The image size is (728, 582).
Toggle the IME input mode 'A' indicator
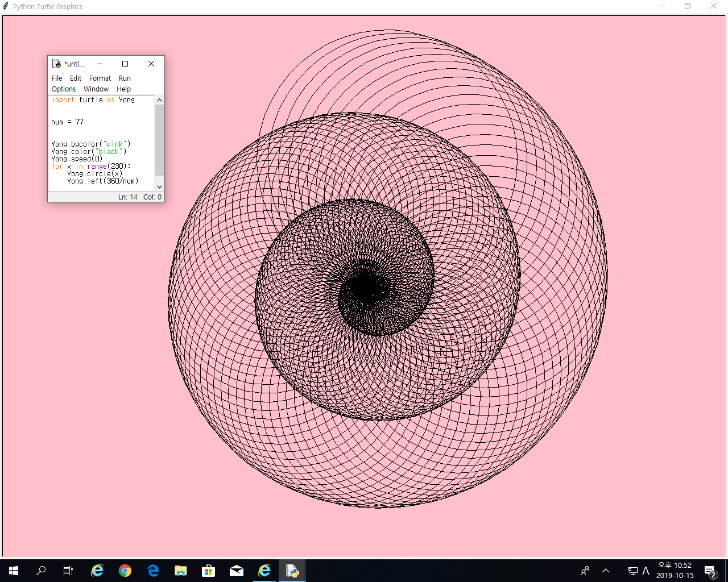click(x=646, y=571)
